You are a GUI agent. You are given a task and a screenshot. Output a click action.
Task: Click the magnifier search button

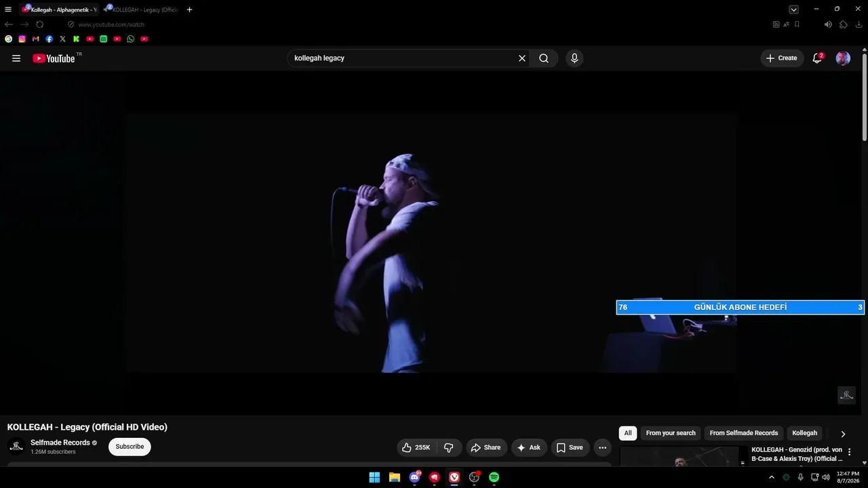coord(544,58)
